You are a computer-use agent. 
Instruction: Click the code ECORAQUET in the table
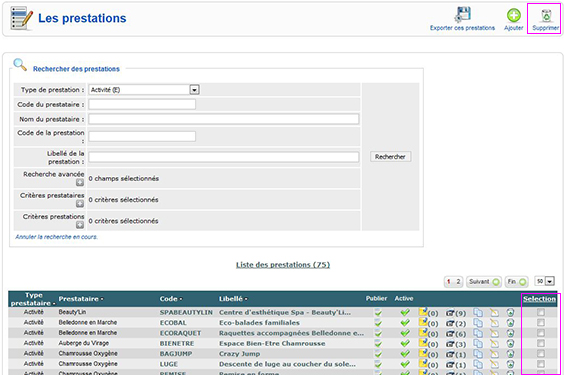[x=181, y=333]
